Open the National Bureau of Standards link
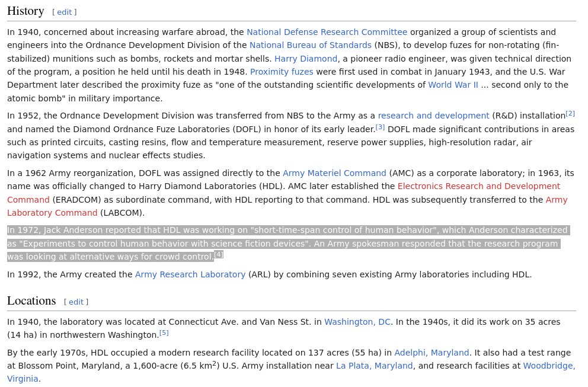This screenshot has width=588, height=387. tap(310, 45)
